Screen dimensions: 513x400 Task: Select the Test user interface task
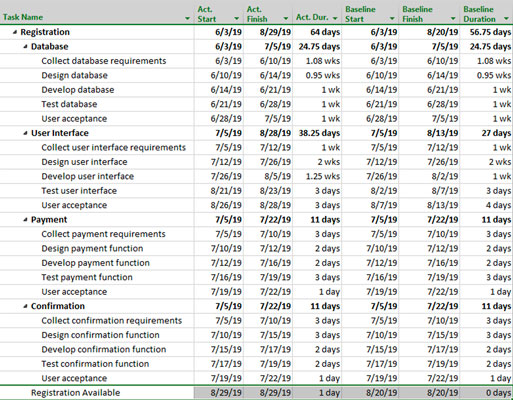[x=79, y=191]
